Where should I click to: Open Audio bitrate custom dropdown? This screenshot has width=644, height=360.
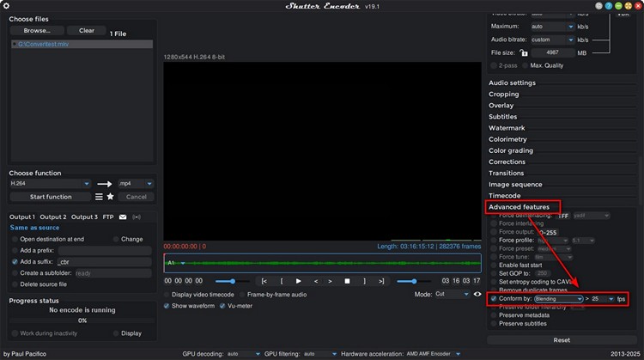pos(552,40)
